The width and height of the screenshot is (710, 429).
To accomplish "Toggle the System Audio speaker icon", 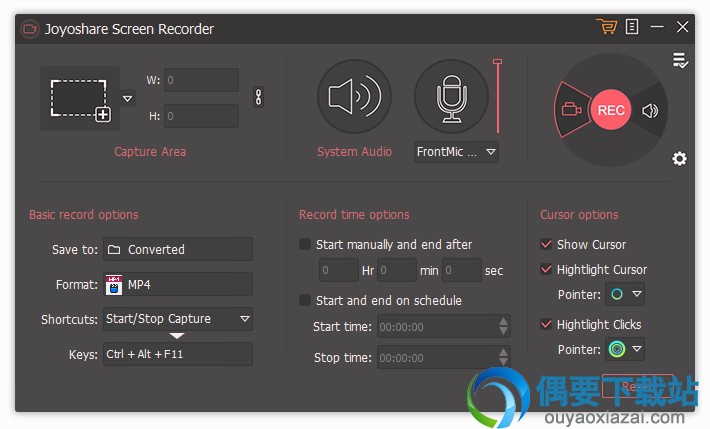I will pos(354,96).
